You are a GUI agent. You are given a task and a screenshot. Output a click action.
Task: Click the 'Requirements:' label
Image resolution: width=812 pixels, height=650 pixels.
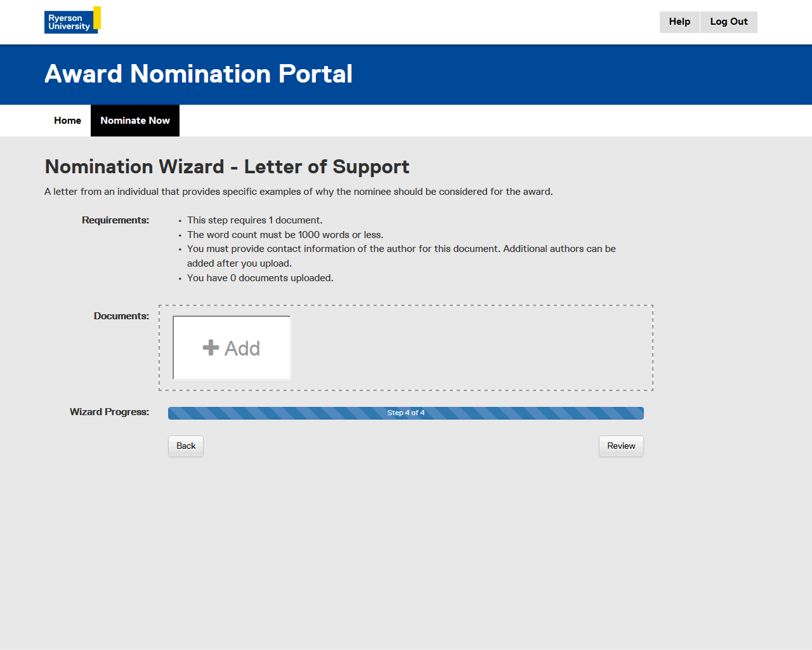pos(115,220)
